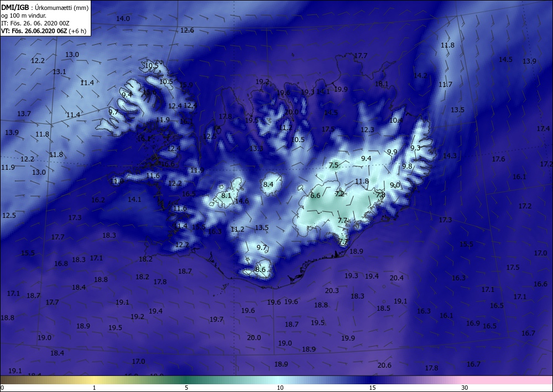Image resolution: width=553 pixels, height=392 pixels.
Task: Select the 15.9 value on the map
Action: 186,85
